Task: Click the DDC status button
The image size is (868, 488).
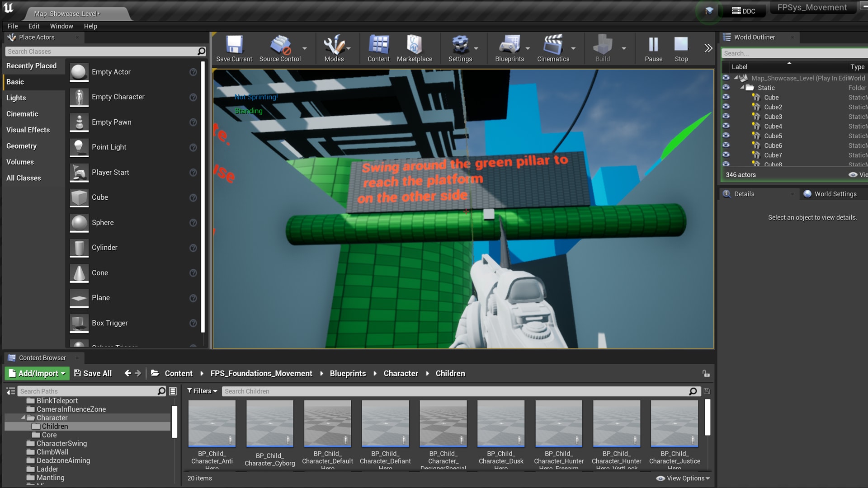Action: (x=744, y=11)
